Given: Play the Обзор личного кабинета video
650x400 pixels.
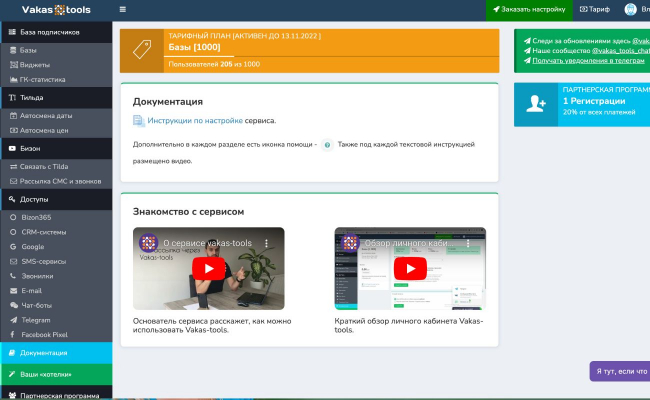Looking at the screenshot, I should 410,269.
